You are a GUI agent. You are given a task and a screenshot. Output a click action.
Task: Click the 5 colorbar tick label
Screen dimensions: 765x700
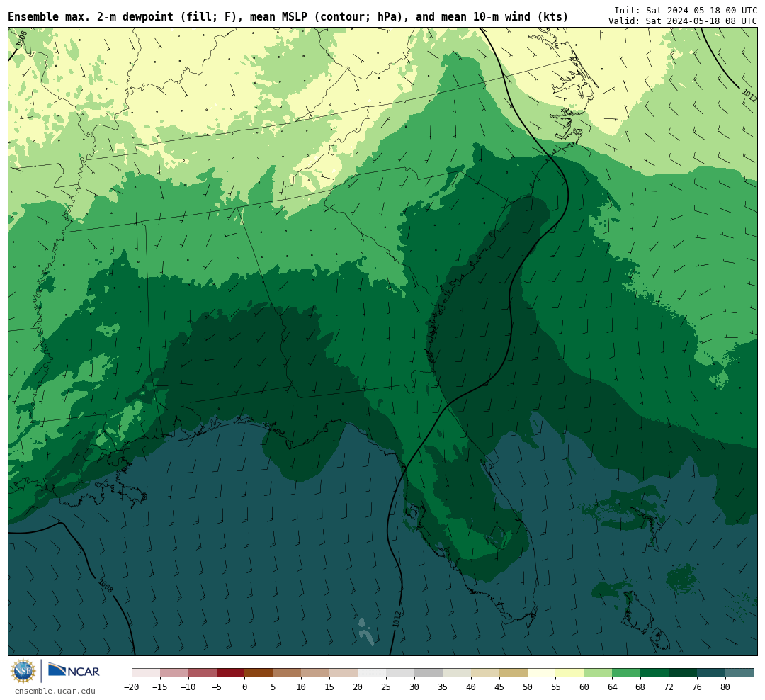click(273, 687)
